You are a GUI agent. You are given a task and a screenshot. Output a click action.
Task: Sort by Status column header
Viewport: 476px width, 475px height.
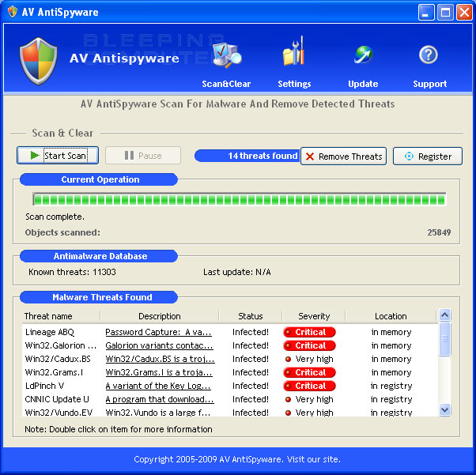(x=251, y=316)
